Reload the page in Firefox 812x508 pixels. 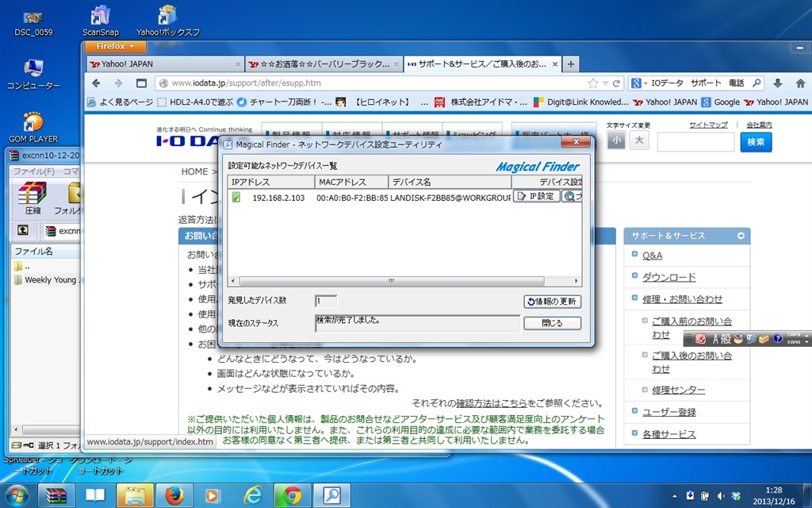pyautogui.click(x=616, y=83)
